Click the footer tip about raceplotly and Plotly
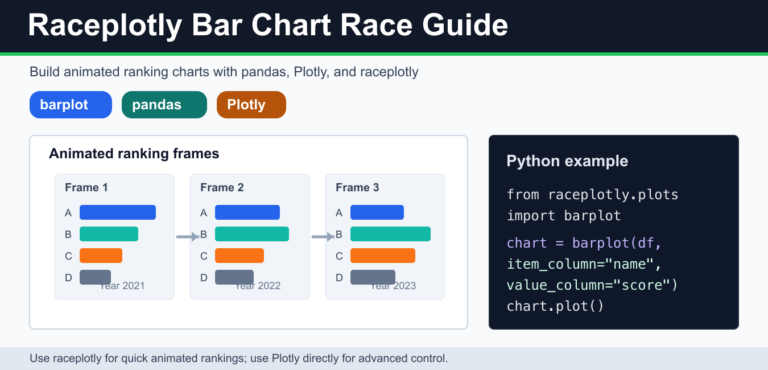This screenshot has width=768, height=370. tap(239, 358)
